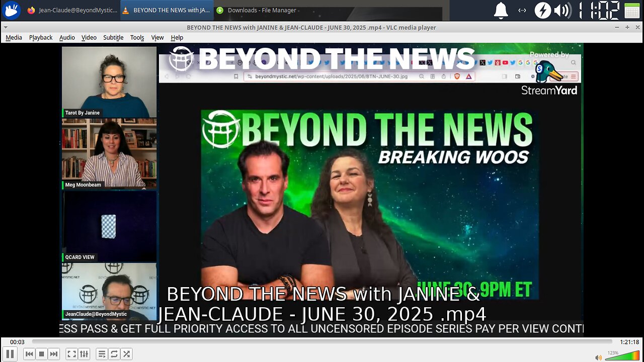
Task: Open notifications bell in system panel
Action: [501, 10]
